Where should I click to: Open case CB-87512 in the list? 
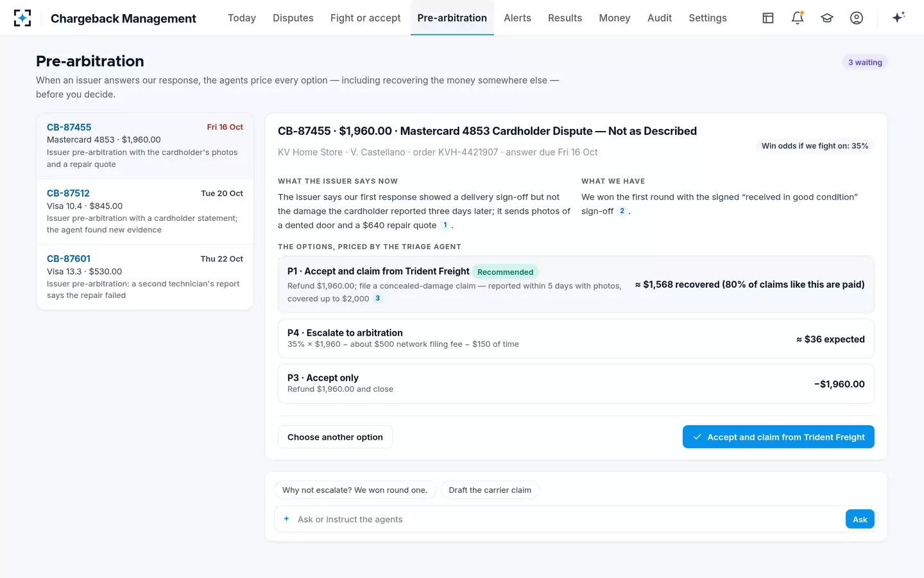pyautogui.click(x=145, y=211)
